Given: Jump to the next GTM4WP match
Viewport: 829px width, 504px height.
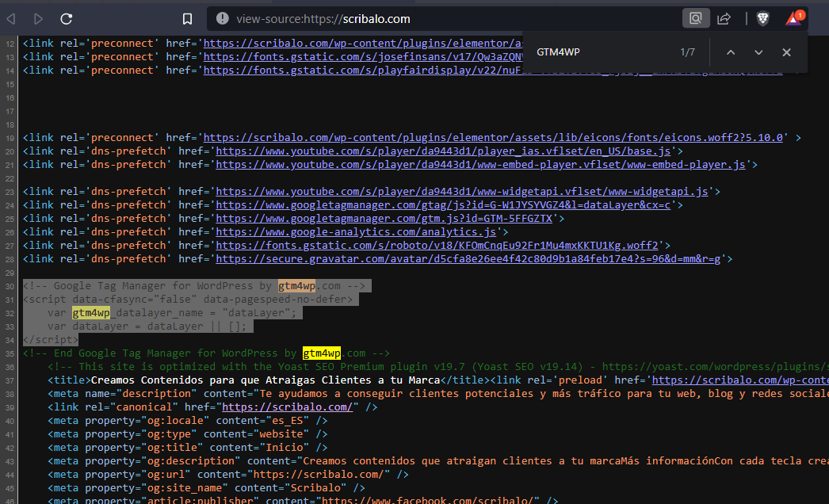Looking at the screenshot, I should coord(758,52).
